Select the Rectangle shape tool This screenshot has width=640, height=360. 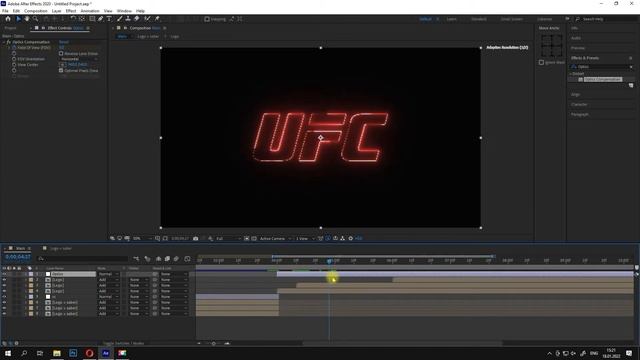click(x=92, y=19)
